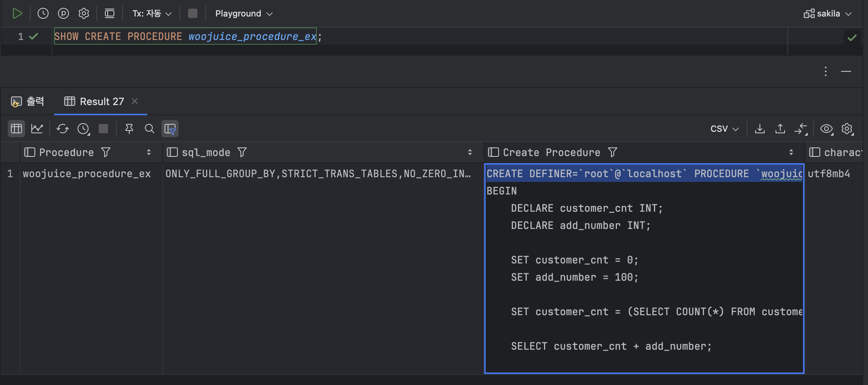Switch to the 출력 output tab

27,102
